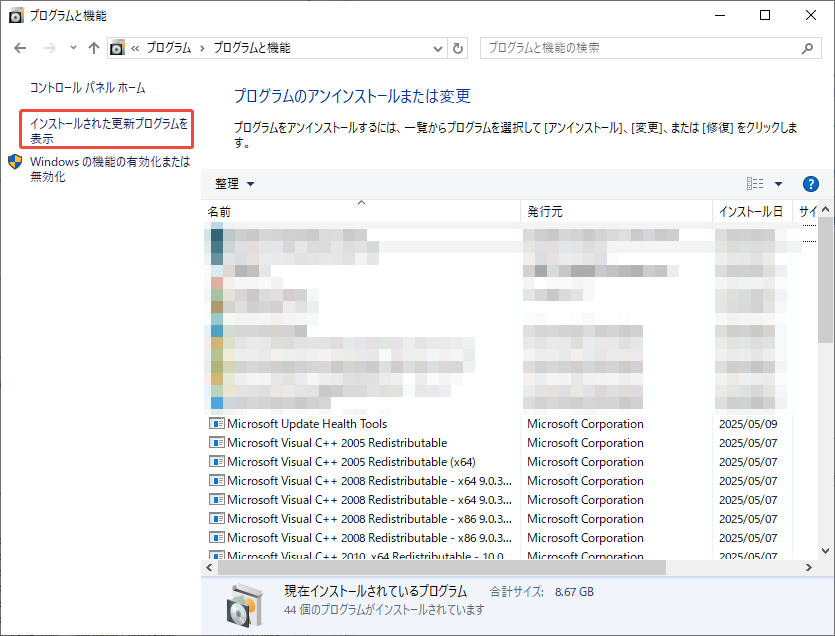Viewport: 835px width, 636px height.
Task: Go back with the back arrow
Action: 20,48
